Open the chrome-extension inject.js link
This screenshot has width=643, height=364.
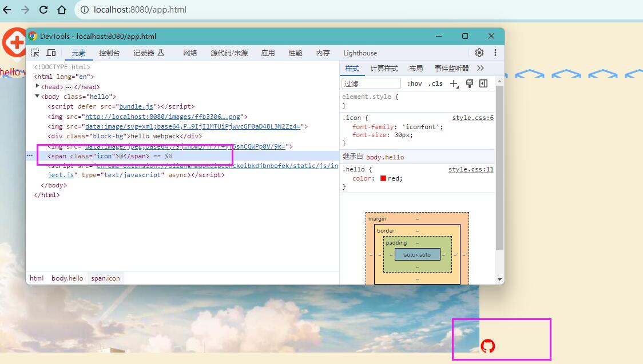[217, 166]
